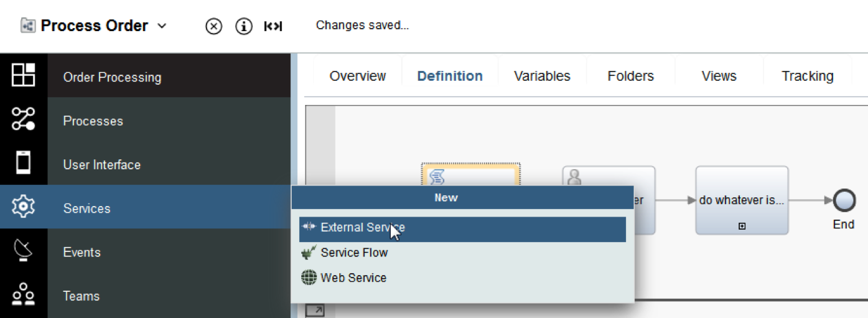Open Order Processing in the sidebar
This screenshot has width=868, height=318.
pos(112,77)
